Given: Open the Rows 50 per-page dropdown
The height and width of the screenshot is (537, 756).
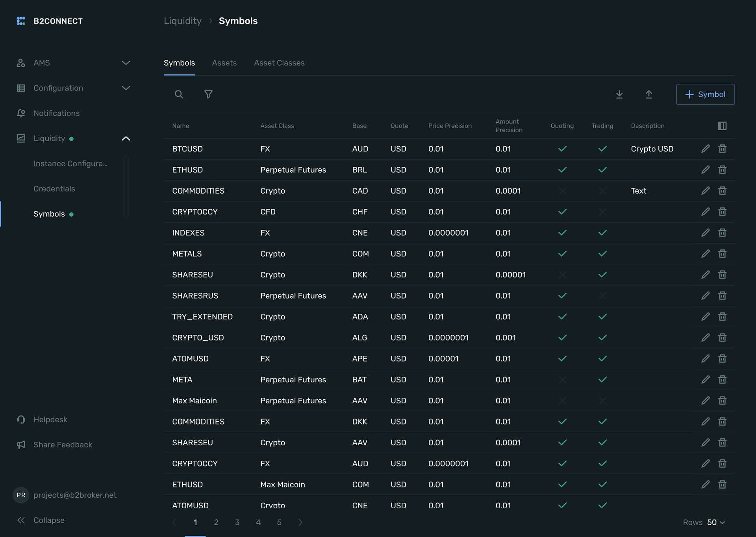Looking at the screenshot, I should pyautogui.click(x=716, y=522).
